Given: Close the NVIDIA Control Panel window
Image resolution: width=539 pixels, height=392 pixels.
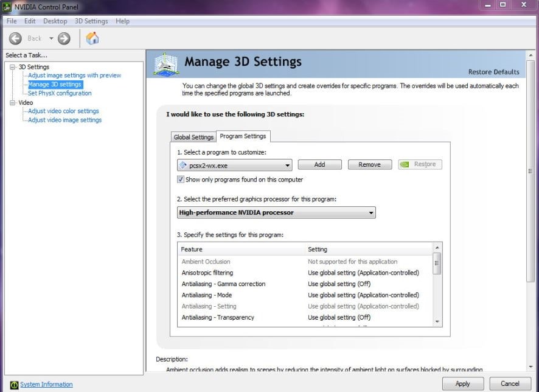Looking at the screenshot, I should pos(524,5).
